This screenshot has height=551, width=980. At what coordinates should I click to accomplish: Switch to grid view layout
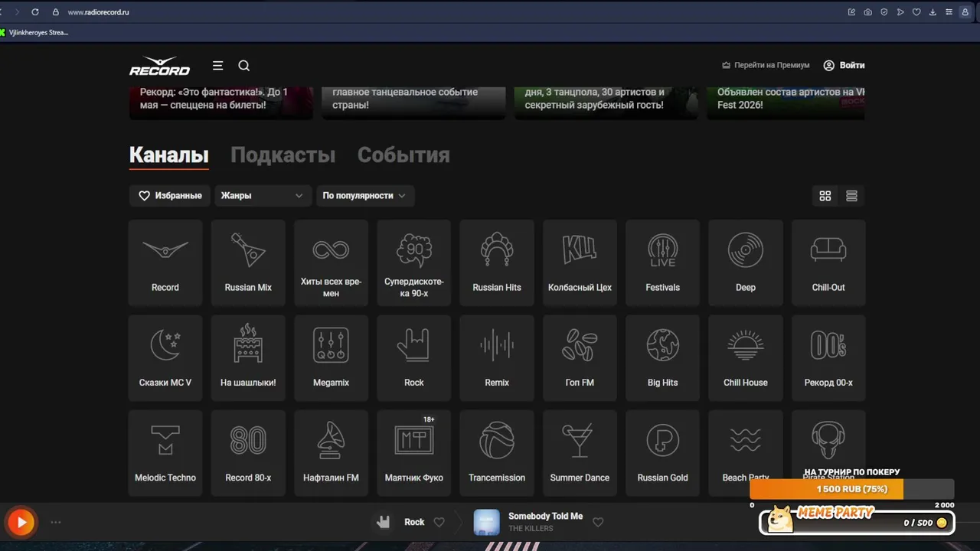tap(825, 196)
